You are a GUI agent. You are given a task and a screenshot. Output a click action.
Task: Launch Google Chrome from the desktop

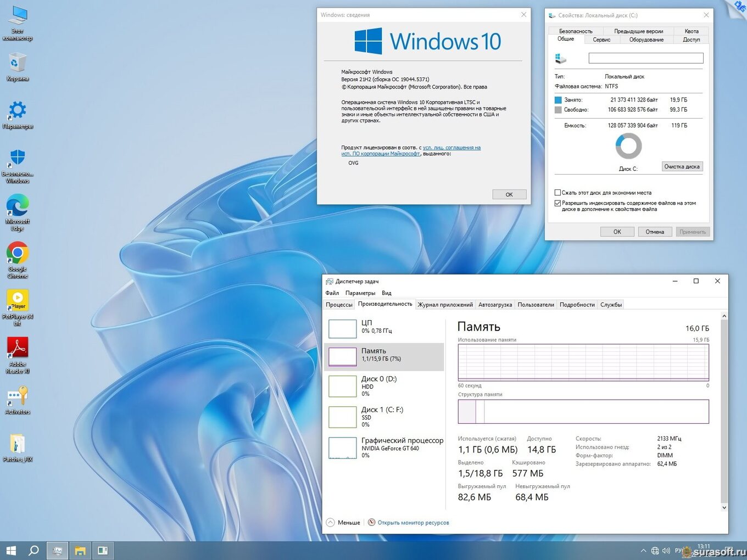click(x=18, y=260)
